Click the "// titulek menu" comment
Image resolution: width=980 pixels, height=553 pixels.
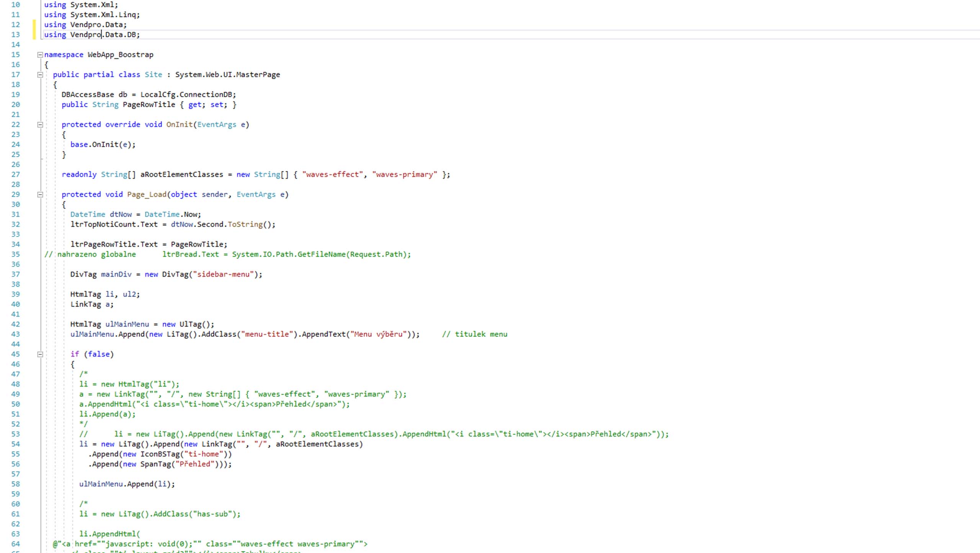474,334
